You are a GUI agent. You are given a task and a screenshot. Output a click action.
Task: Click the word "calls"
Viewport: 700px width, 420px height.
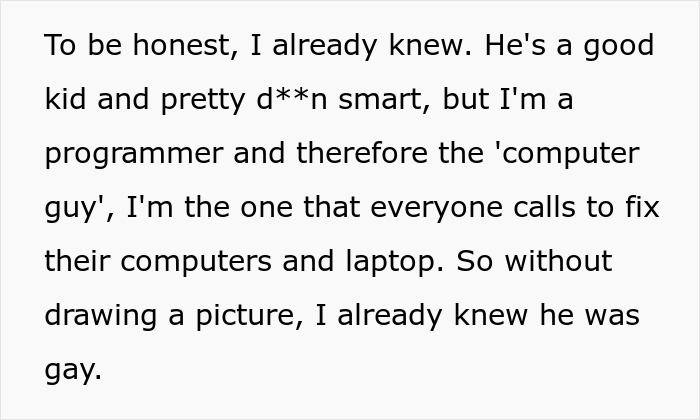544,207
